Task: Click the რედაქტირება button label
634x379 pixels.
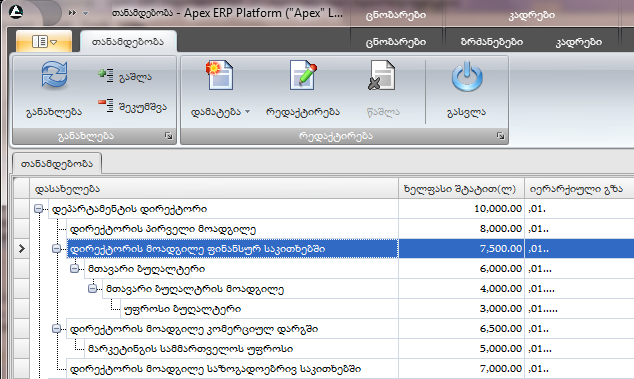Action: point(303,112)
